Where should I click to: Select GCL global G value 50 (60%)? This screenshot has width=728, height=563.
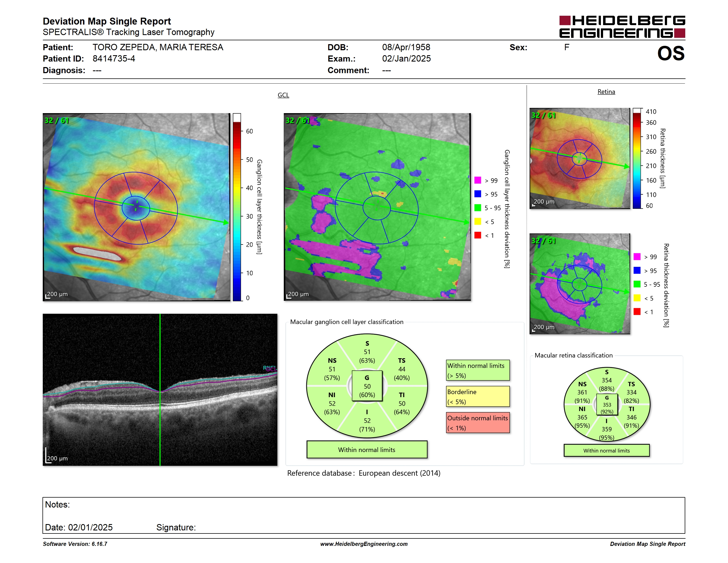point(367,386)
